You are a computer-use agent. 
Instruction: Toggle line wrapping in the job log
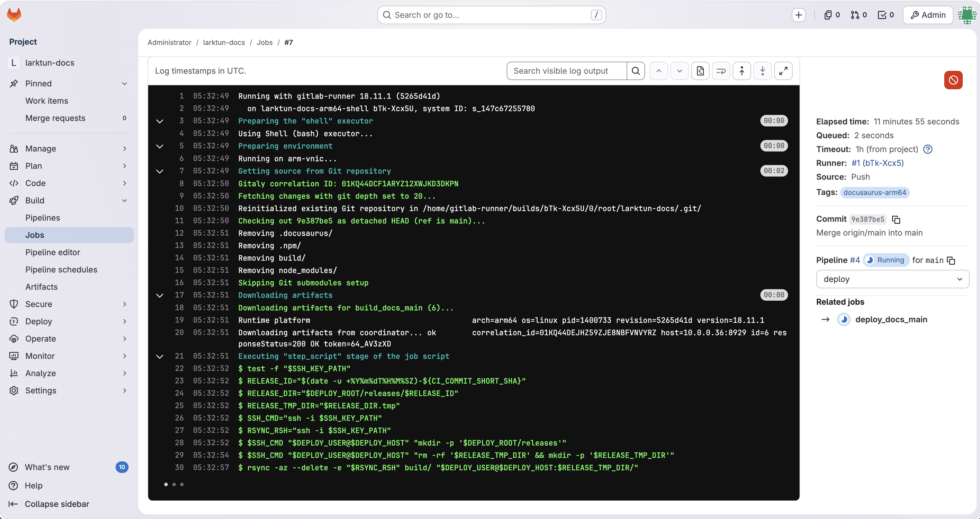point(721,71)
